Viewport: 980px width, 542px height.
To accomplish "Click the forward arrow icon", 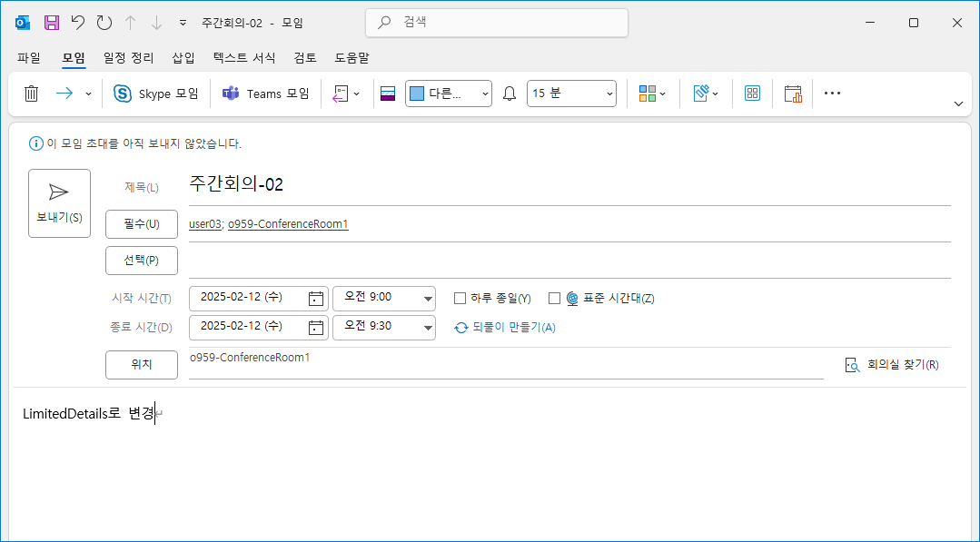I will coord(64,94).
